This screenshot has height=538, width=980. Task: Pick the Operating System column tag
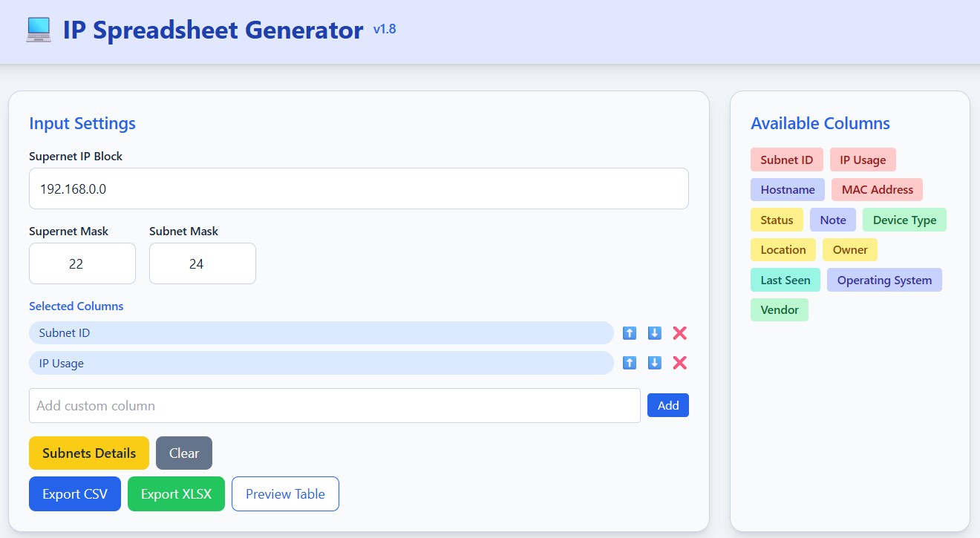pyautogui.click(x=884, y=281)
